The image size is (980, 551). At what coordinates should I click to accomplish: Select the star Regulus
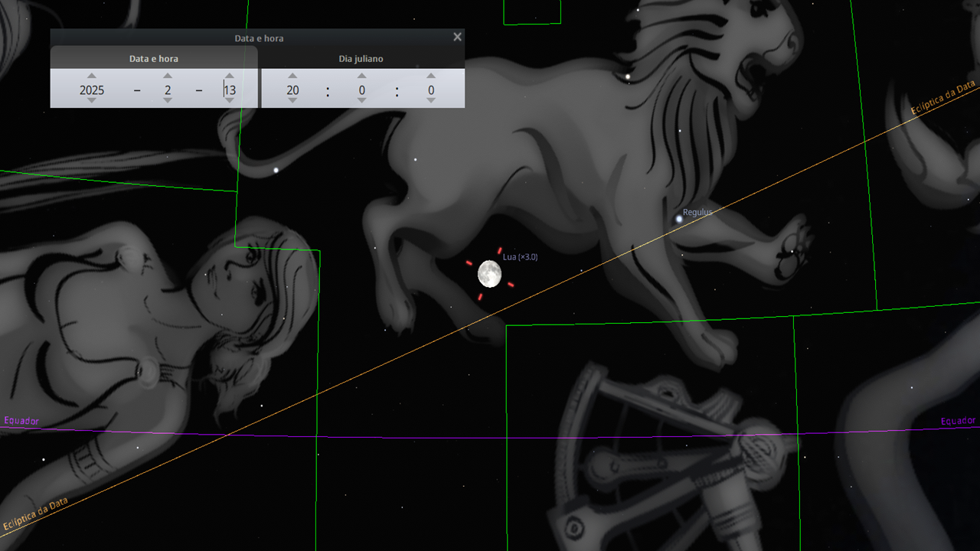point(678,219)
